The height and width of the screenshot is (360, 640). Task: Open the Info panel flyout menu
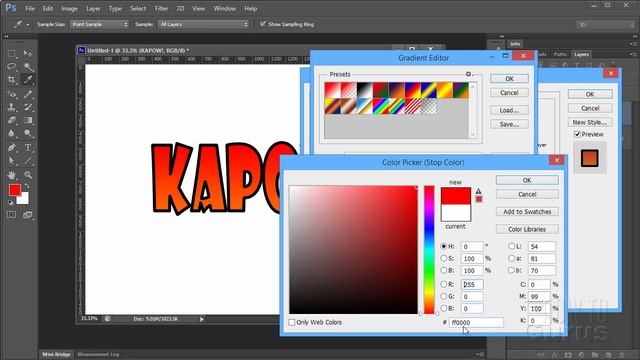pyautogui.click(x=633, y=44)
